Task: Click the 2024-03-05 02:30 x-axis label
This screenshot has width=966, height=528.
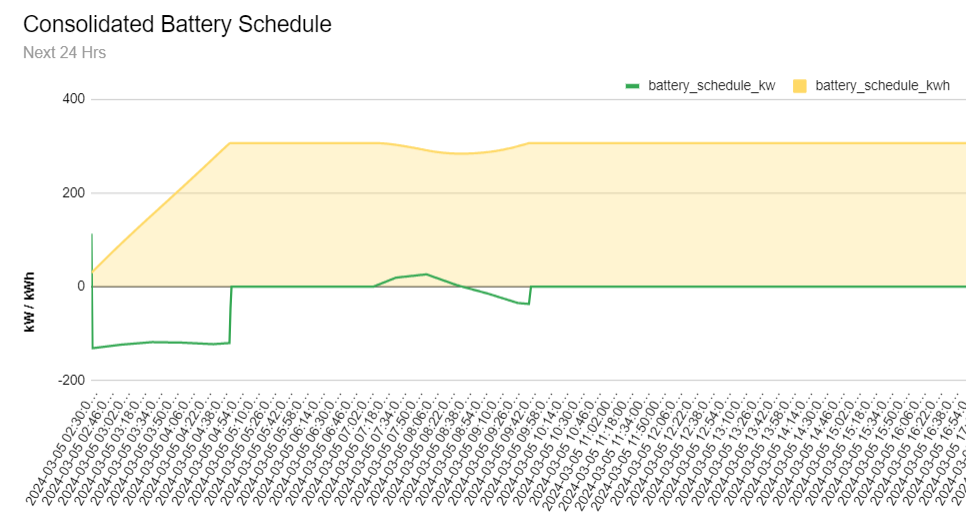Action: [x=62, y=448]
